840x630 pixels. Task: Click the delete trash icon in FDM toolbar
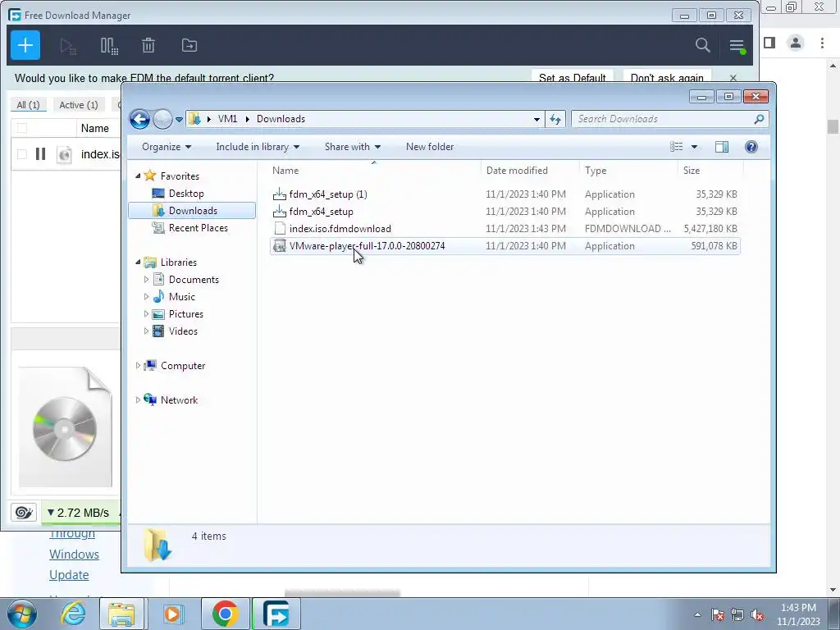148,46
